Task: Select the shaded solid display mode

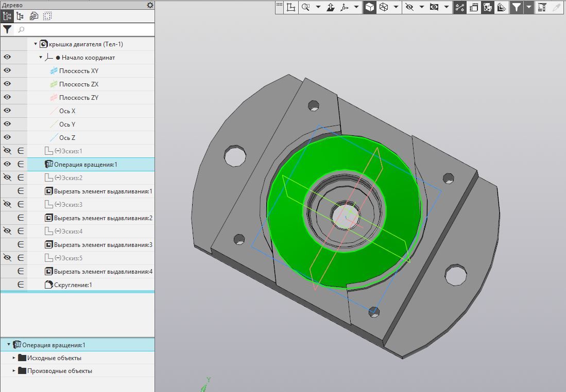Action: [x=370, y=7]
